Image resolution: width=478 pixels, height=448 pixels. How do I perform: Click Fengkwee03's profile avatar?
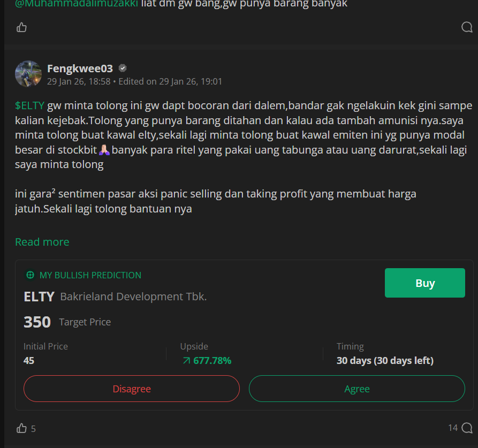pyautogui.click(x=28, y=73)
